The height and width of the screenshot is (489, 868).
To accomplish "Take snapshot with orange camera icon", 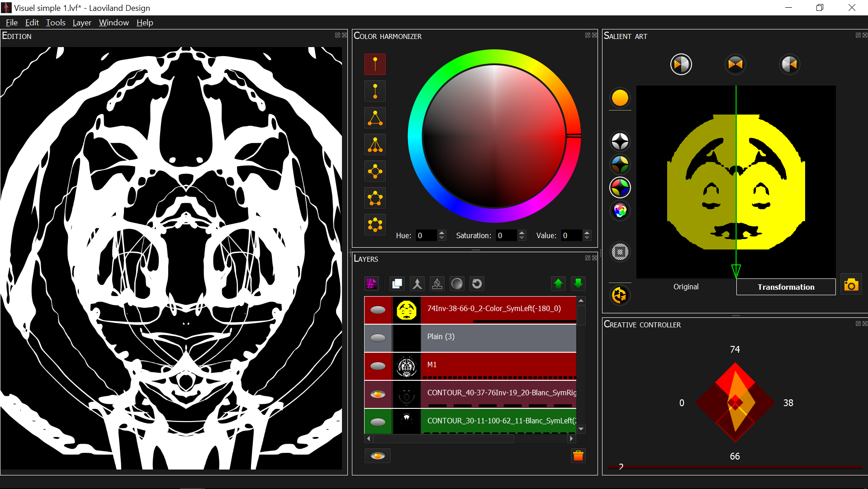I will pos(851,285).
